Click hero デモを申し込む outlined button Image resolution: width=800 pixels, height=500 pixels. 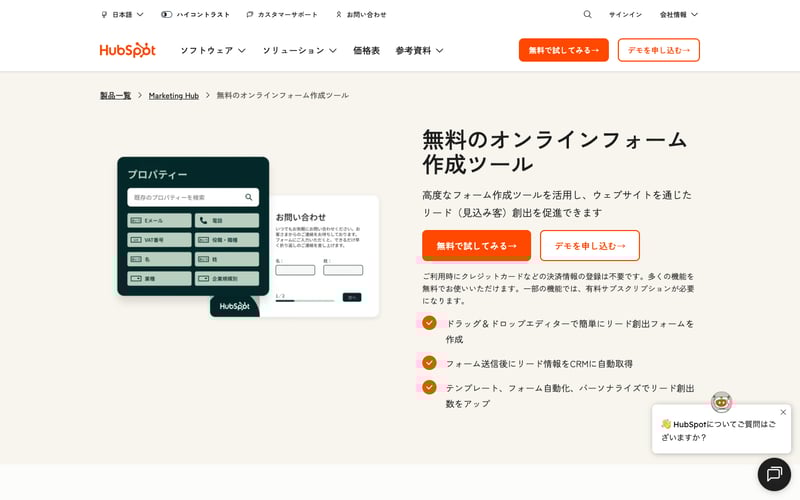590,245
